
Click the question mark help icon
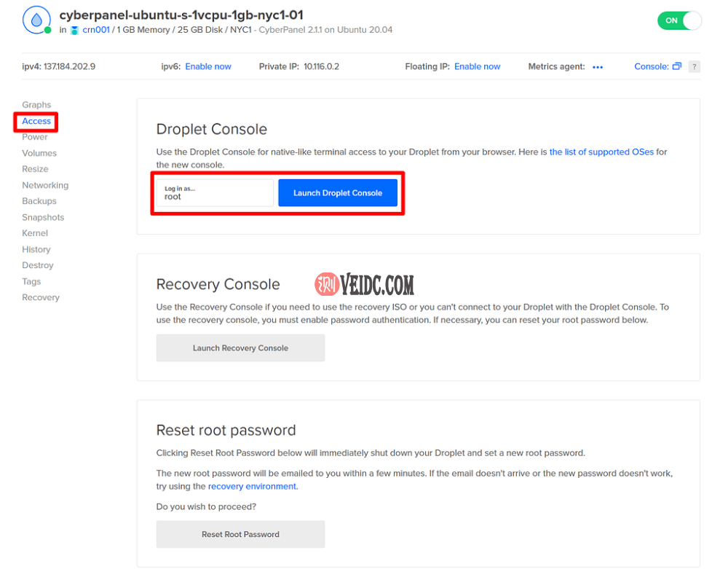695,66
